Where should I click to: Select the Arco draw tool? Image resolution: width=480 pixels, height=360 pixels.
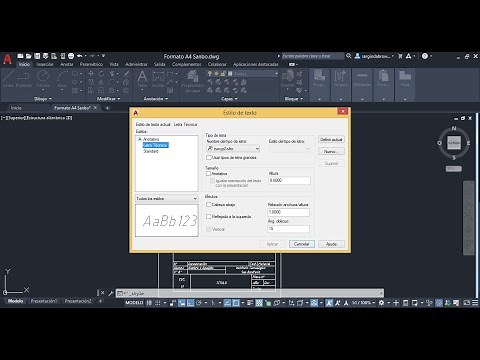62,79
